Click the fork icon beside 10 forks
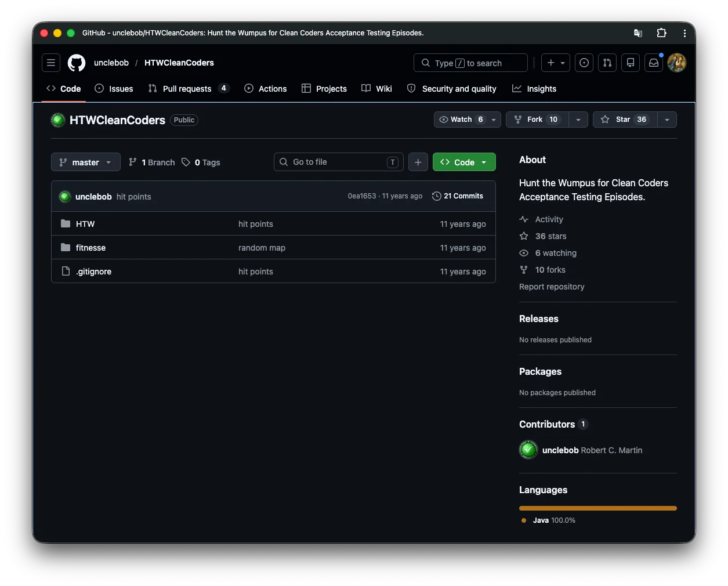Image resolution: width=728 pixels, height=586 pixels. (524, 270)
